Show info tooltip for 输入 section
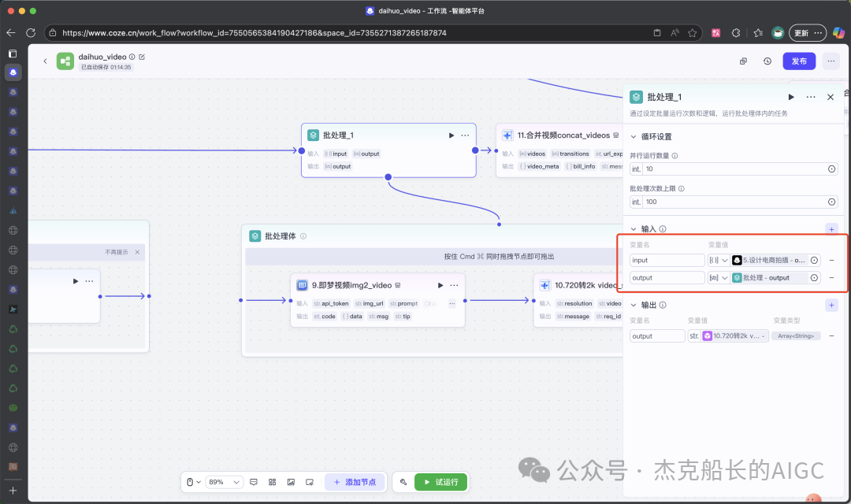The width and height of the screenshot is (851, 504). (663, 229)
